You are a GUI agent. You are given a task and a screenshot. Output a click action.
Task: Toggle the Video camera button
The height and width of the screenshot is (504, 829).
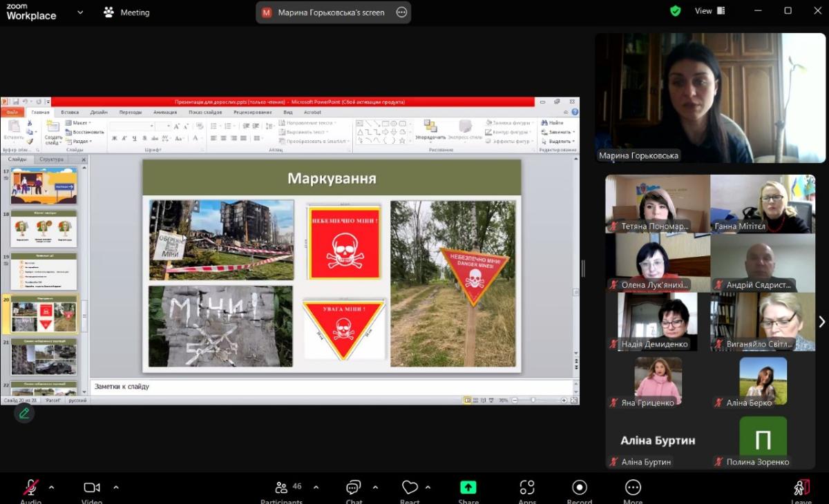[92, 487]
